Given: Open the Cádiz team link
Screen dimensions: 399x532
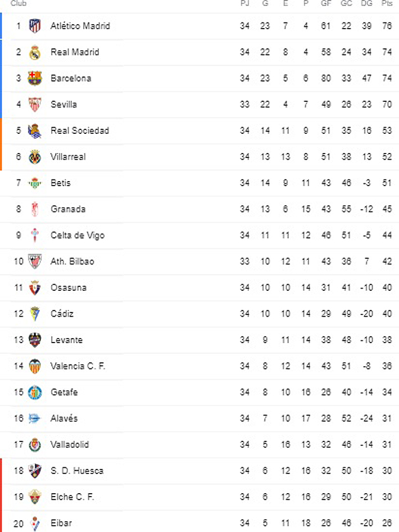Looking at the screenshot, I should (x=62, y=314).
